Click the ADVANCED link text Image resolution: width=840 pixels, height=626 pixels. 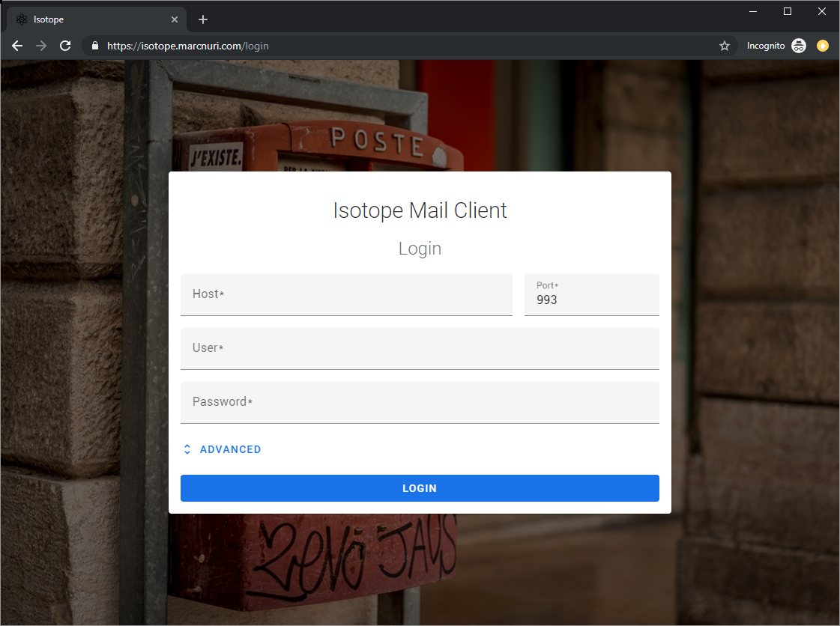click(x=230, y=449)
